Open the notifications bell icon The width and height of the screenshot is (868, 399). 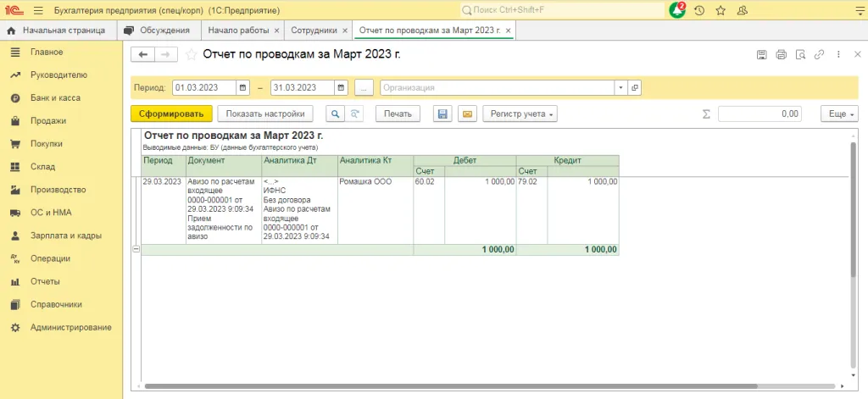pos(676,10)
